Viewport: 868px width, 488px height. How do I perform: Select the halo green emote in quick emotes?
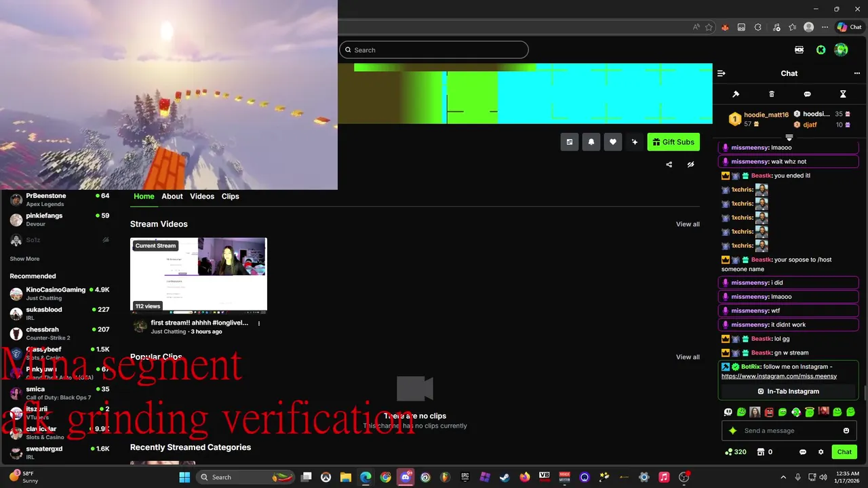click(x=810, y=411)
